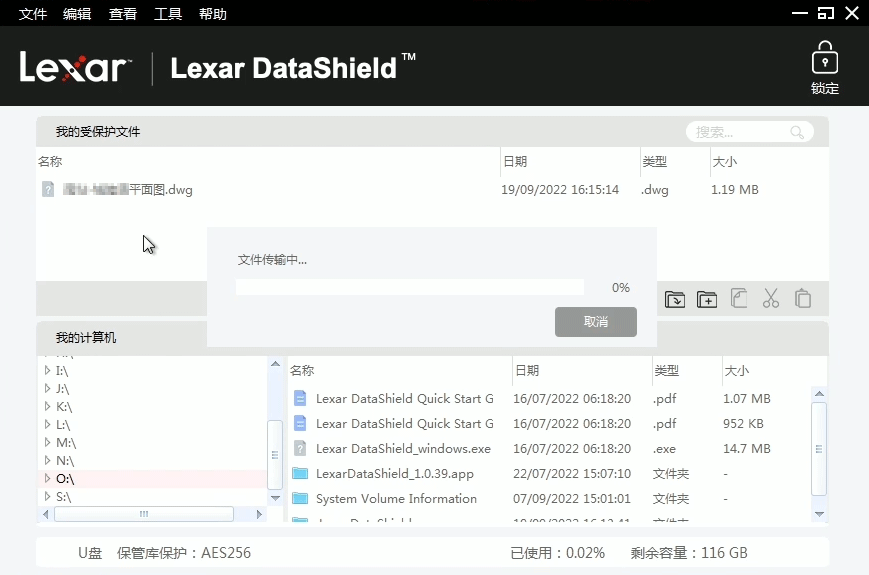
Task: Click the file transfer progress bar
Action: click(x=410, y=287)
